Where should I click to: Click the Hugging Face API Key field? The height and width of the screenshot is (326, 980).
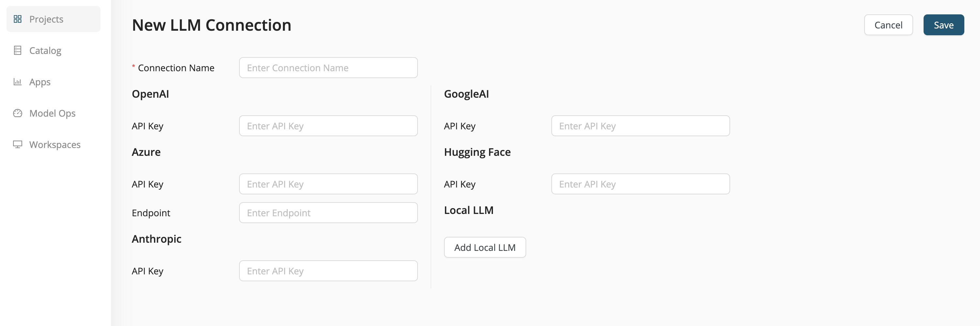640,184
